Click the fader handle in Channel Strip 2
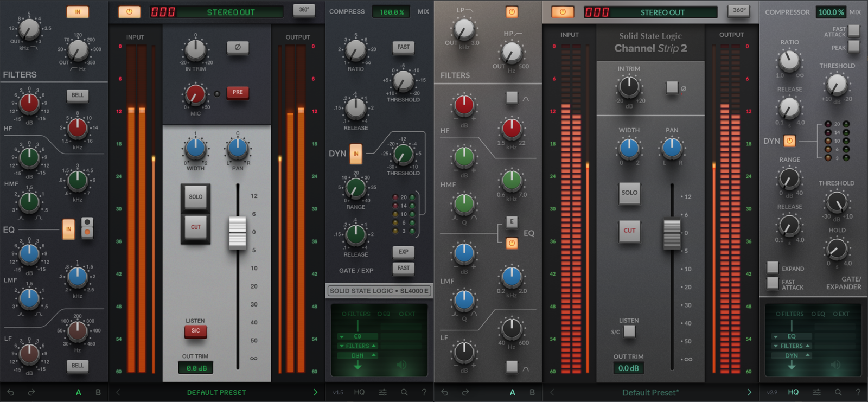Viewport: 868px width, 402px height. (672, 234)
